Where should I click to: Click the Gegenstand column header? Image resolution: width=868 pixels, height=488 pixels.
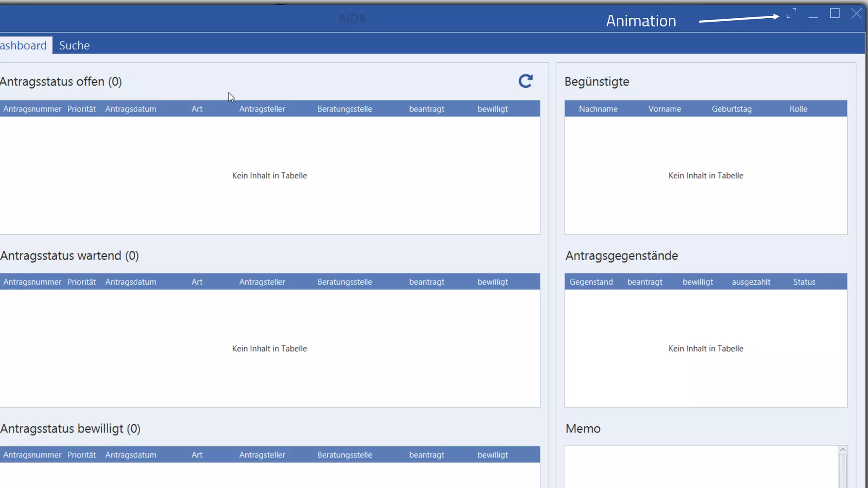pos(591,282)
